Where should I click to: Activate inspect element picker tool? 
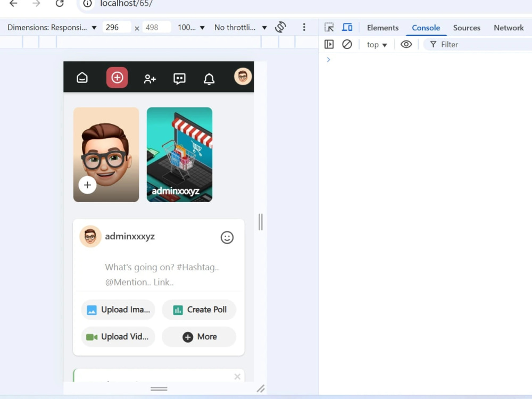tap(329, 28)
